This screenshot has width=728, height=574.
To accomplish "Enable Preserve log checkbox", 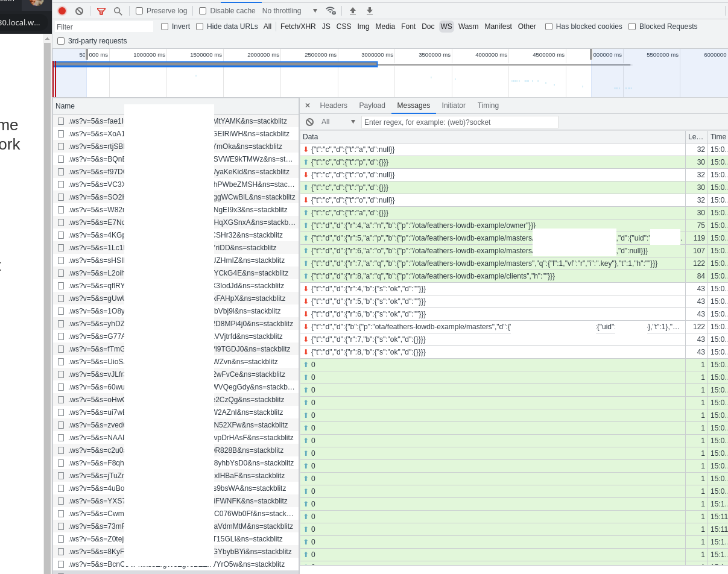I will coord(139,11).
